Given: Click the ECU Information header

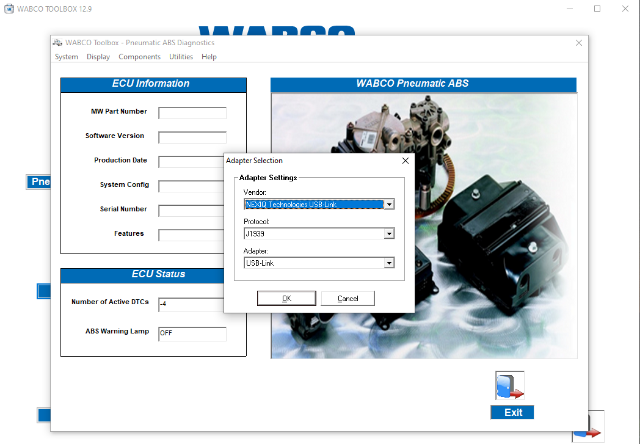Looking at the screenshot, I should pyautogui.click(x=153, y=84).
